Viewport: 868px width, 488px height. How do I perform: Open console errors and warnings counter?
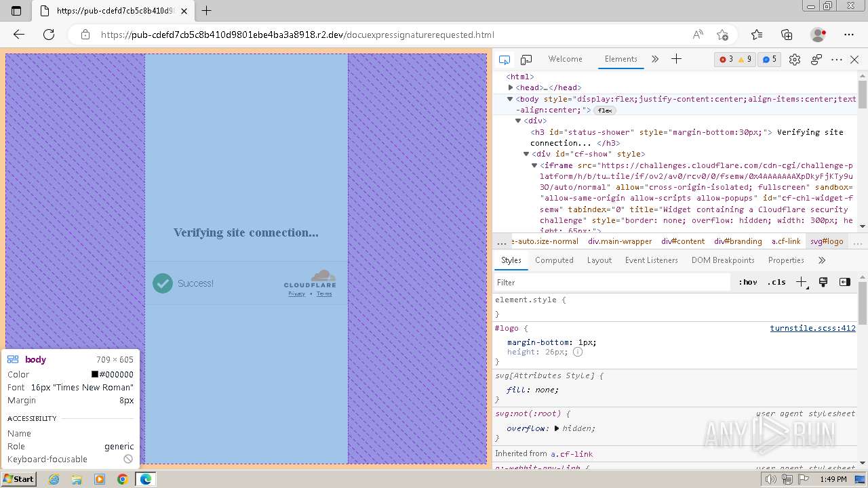pos(736,60)
